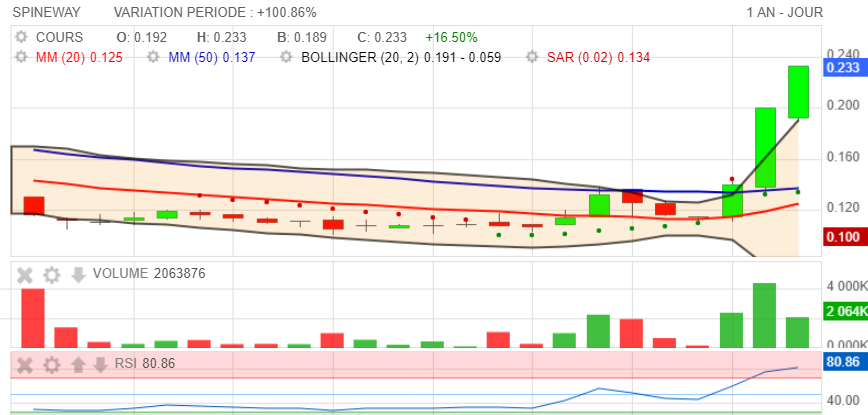
Task: Select the MM (50) 0.137 label
Action: pyautogui.click(x=212, y=57)
